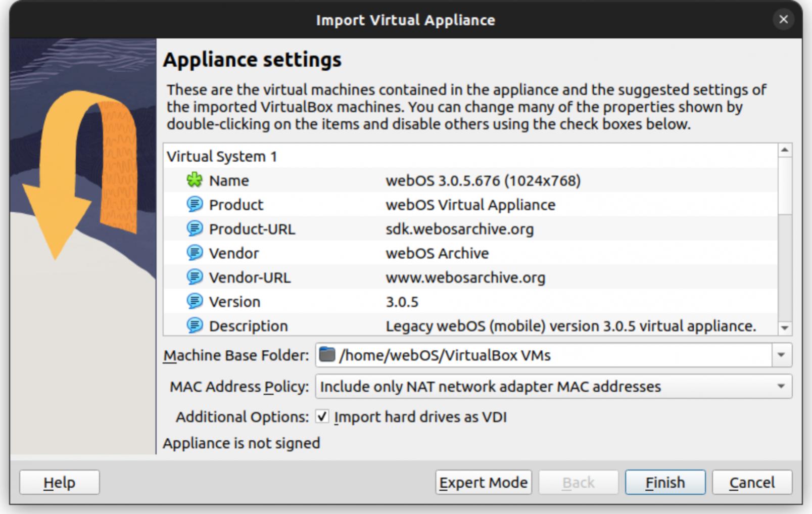Open the Machine Base Folder dropdown arrow

click(781, 355)
